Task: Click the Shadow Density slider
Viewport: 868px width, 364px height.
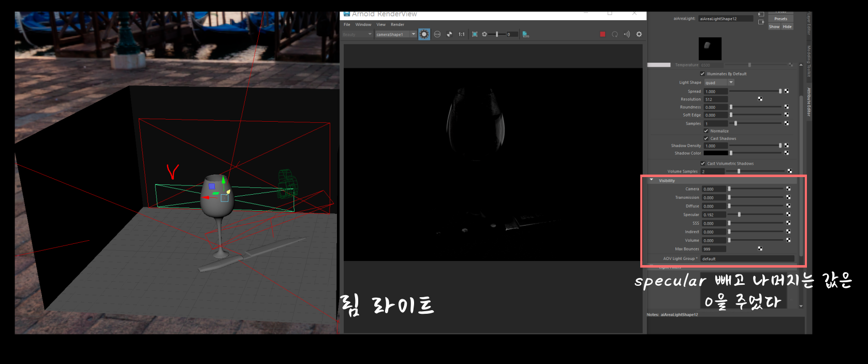Action: [756, 145]
